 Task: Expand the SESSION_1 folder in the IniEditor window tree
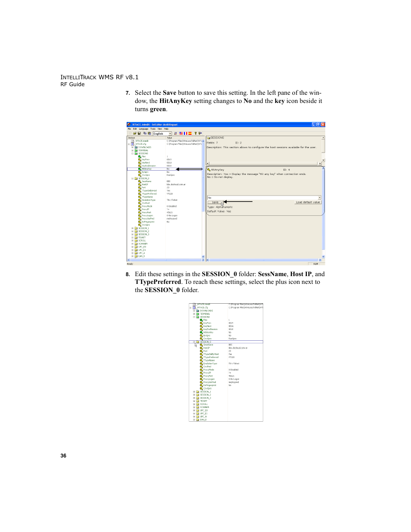click(133, 228)
